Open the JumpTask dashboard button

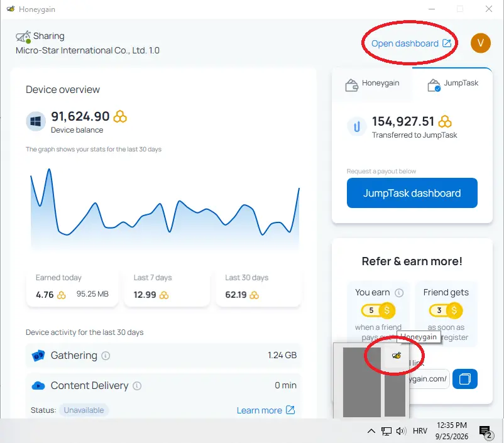(x=412, y=193)
